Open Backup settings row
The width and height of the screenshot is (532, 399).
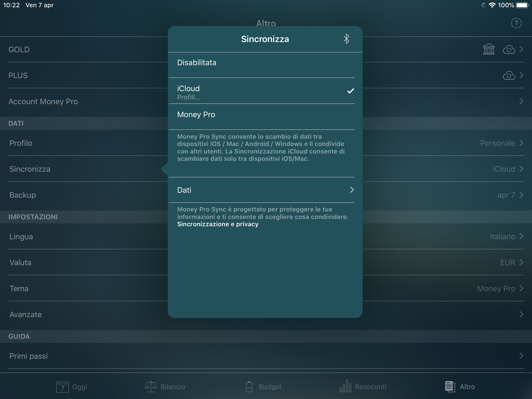click(266, 195)
